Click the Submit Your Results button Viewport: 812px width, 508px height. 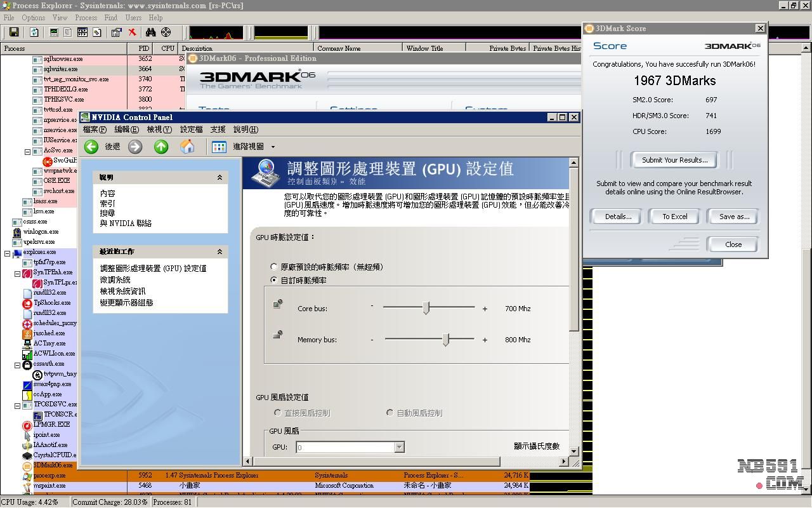[674, 160]
